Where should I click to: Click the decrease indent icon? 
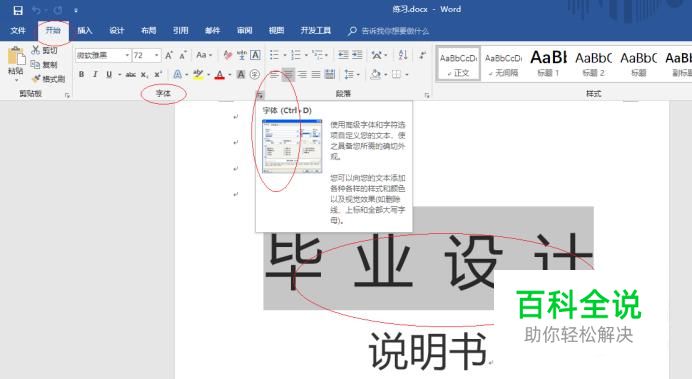pos(343,55)
